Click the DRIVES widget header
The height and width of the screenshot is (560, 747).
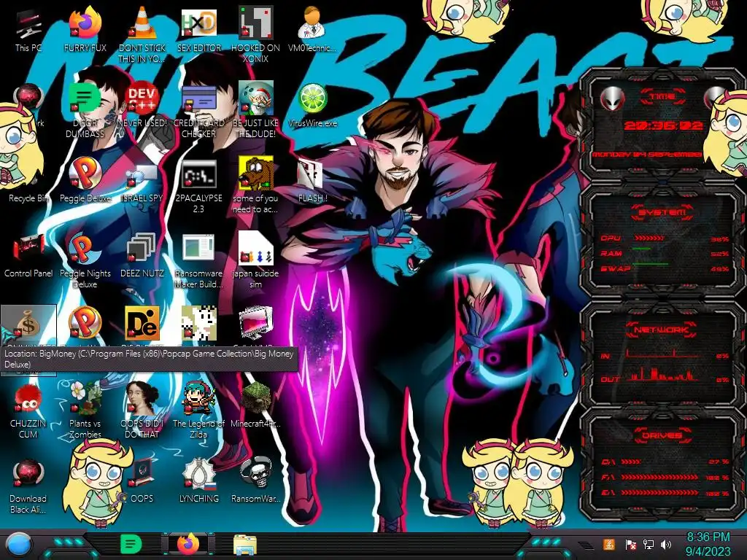662,435
